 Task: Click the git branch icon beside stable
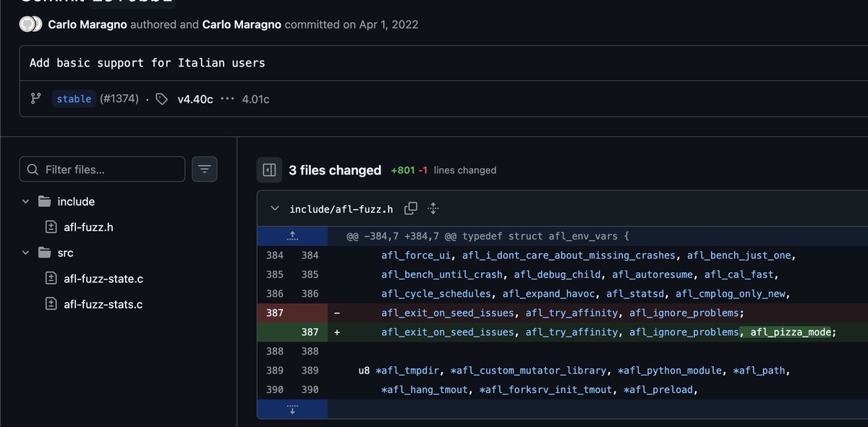click(35, 99)
